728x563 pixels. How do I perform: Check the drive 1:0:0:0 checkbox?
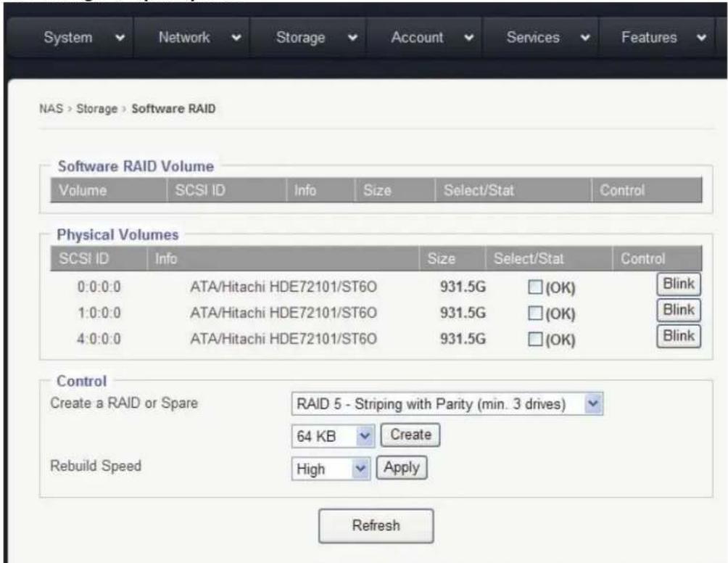(x=535, y=313)
